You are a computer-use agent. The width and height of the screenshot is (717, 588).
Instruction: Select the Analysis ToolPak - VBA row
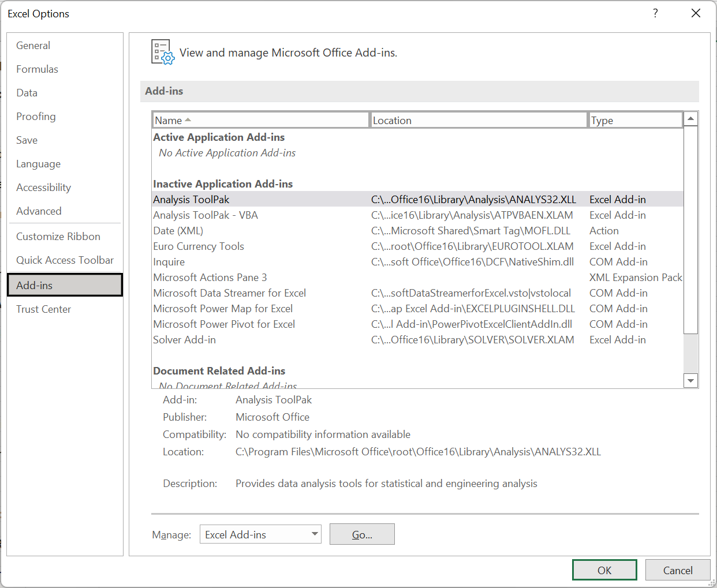[x=417, y=215]
